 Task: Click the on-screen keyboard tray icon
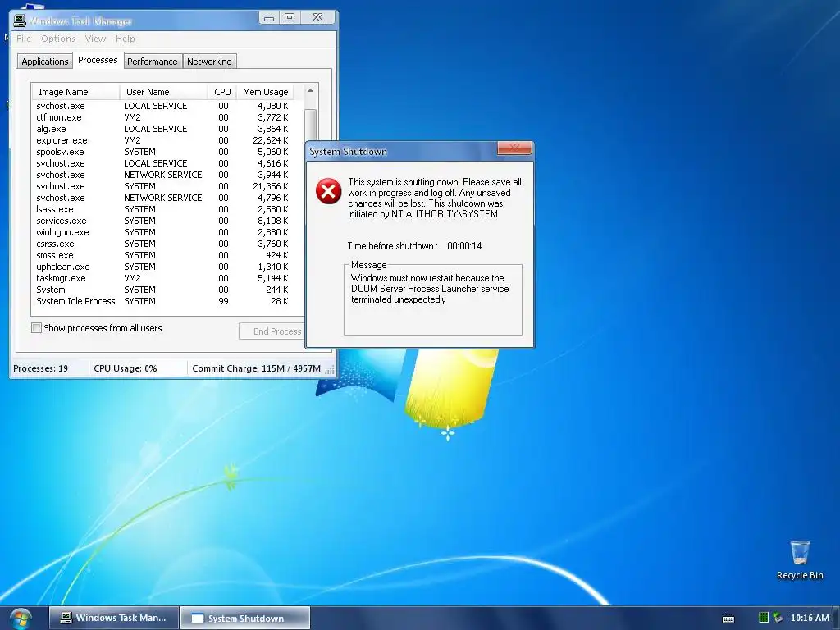coord(728,619)
